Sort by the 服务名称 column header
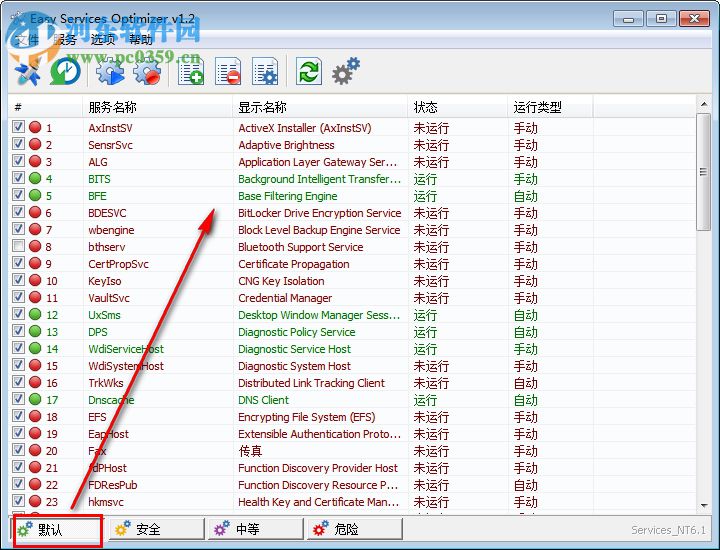 tap(158, 107)
